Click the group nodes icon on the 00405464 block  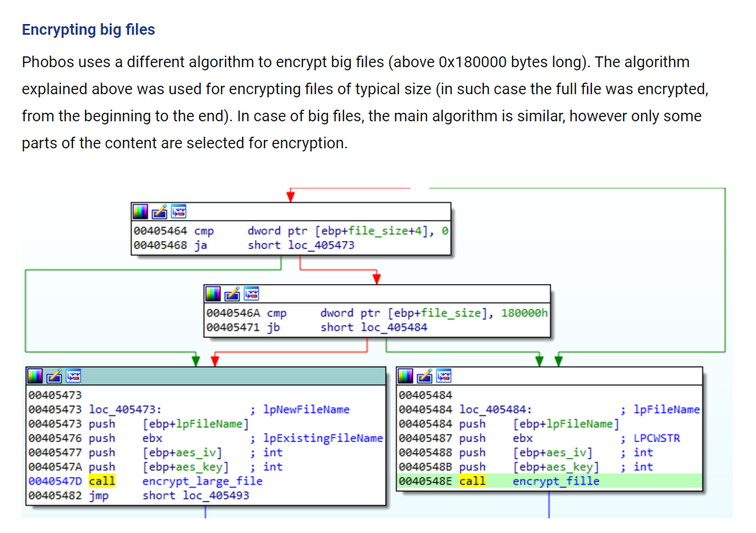(x=178, y=211)
